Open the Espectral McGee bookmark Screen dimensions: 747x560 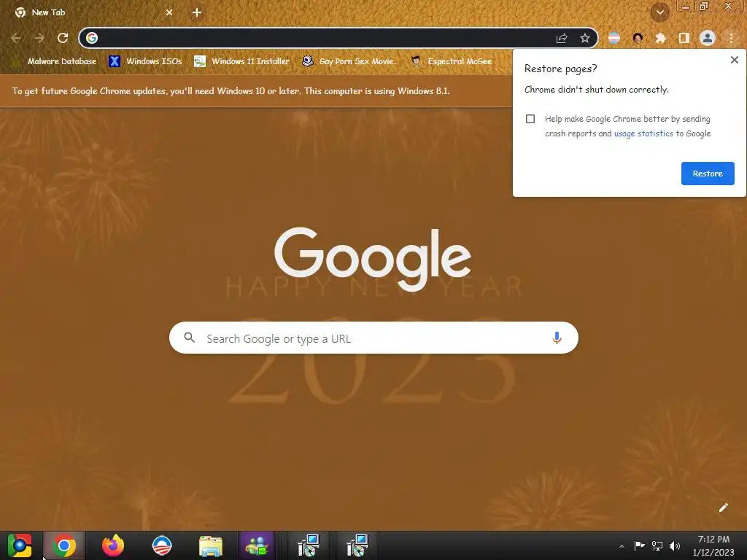click(452, 61)
